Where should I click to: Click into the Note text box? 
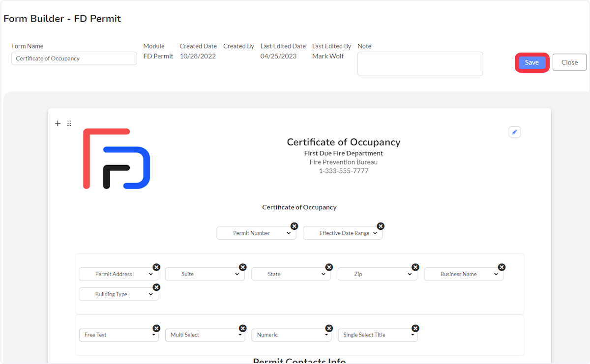(420, 64)
